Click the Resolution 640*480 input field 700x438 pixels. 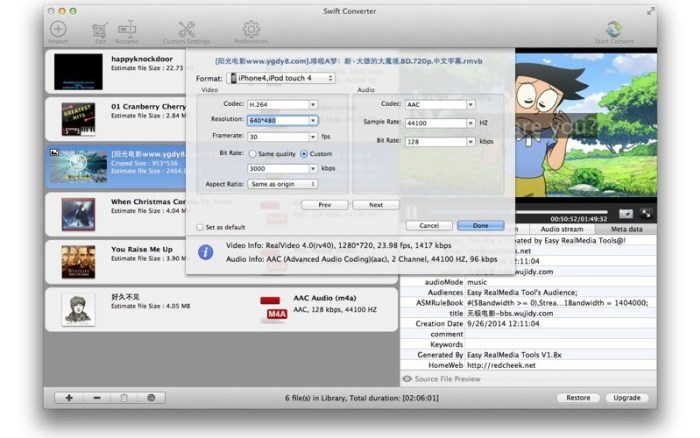pyautogui.click(x=275, y=119)
